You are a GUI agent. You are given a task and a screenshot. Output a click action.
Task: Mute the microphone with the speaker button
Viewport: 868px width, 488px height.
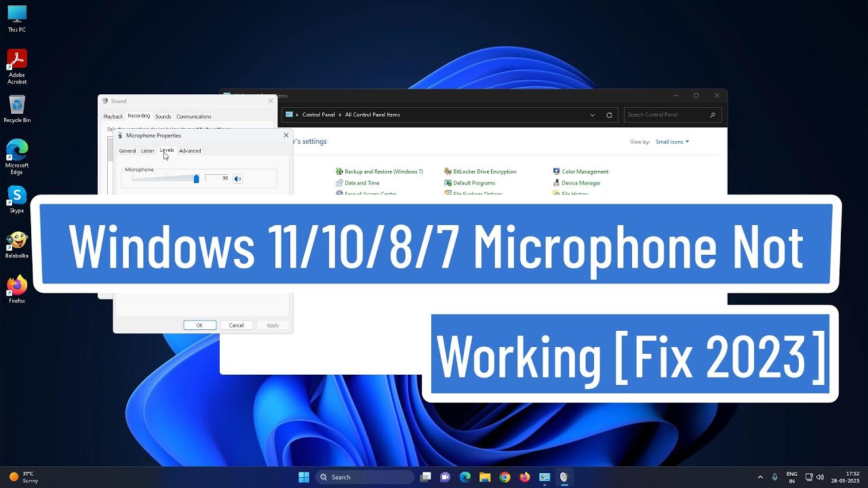coord(237,178)
